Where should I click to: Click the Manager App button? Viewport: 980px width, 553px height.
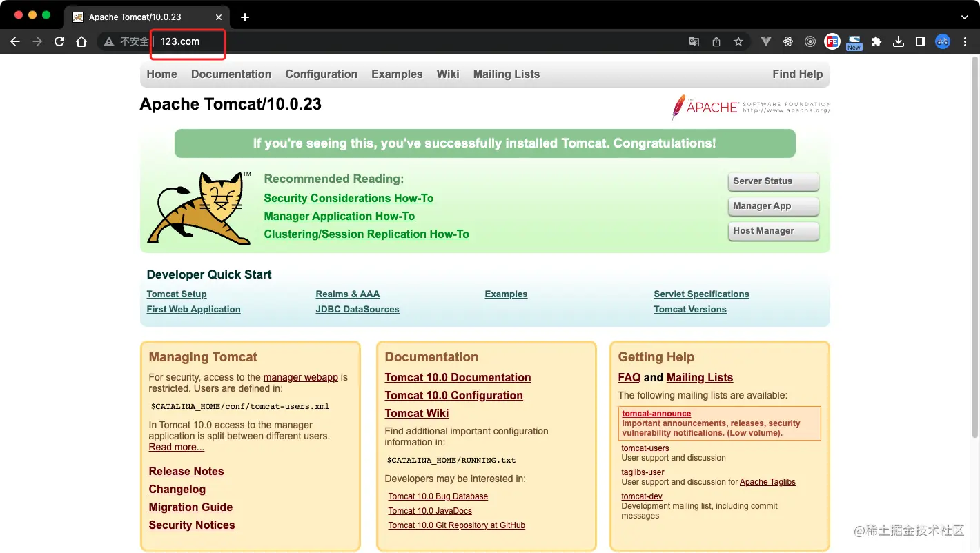[x=773, y=206]
